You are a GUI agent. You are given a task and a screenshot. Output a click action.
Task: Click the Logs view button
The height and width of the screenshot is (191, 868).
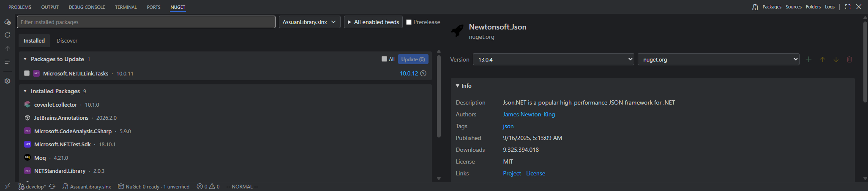(830, 7)
